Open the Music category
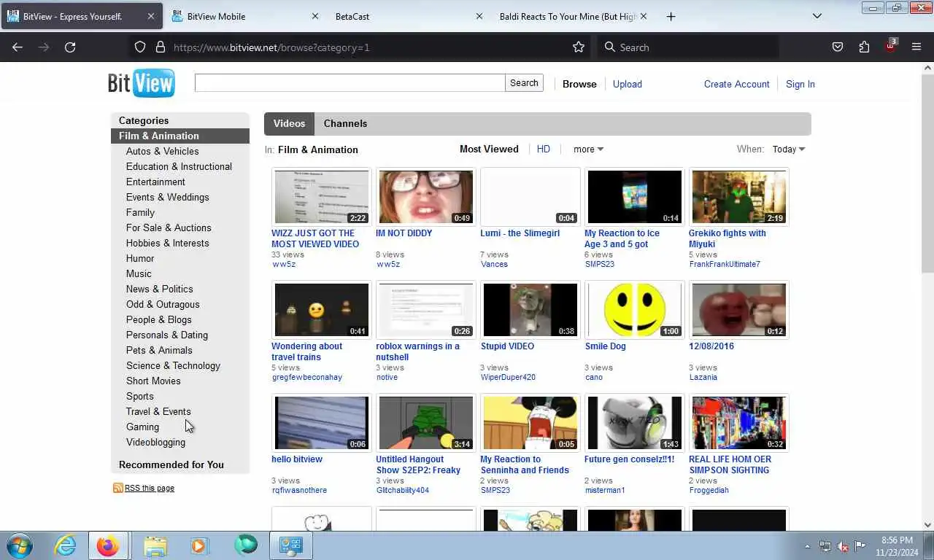 [x=139, y=273]
